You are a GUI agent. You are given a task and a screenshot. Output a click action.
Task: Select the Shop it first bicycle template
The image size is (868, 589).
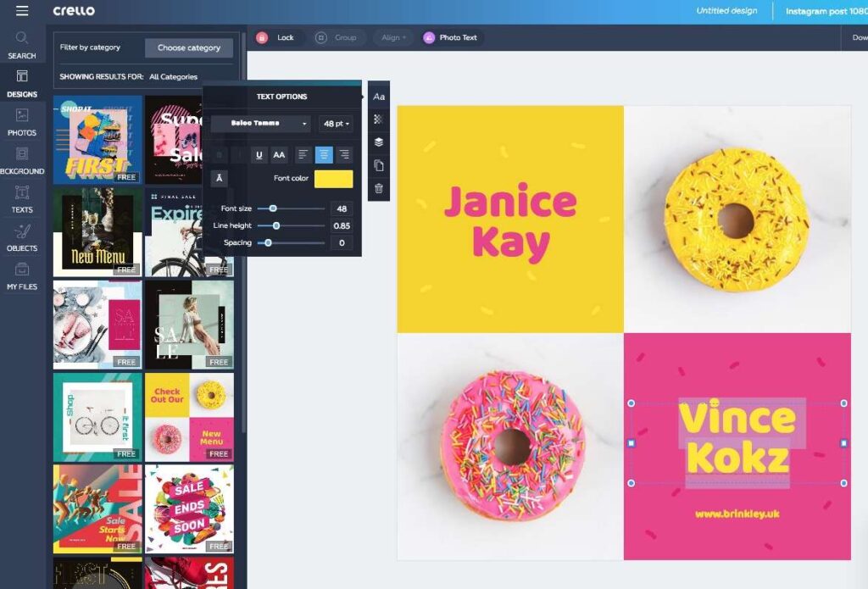tap(97, 417)
